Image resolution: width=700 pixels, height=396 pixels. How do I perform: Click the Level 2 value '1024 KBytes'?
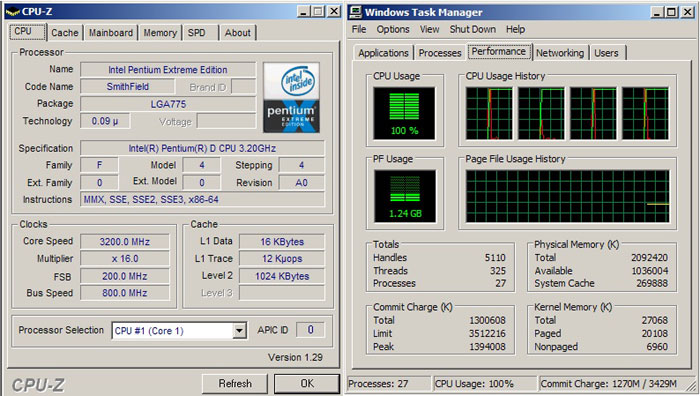click(x=282, y=276)
